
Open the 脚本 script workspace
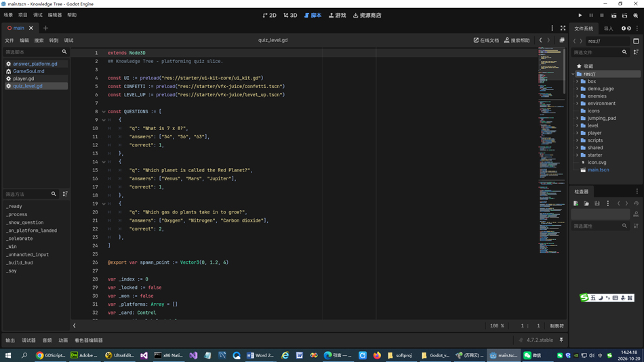coord(313,15)
